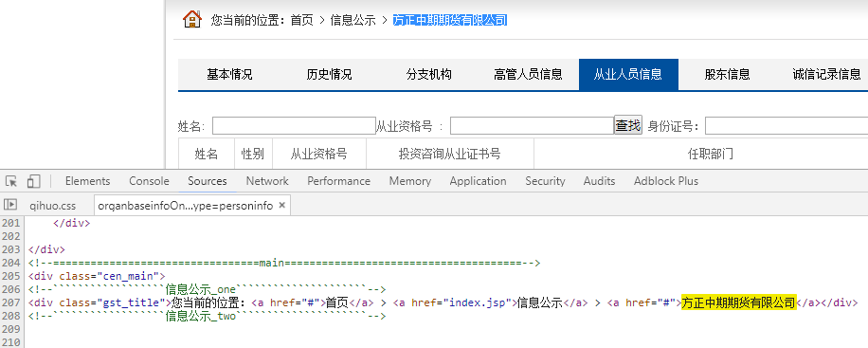The height and width of the screenshot is (348, 868).
Task: Click the 查找 search button
Action: pyautogui.click(x=627, y=126)
